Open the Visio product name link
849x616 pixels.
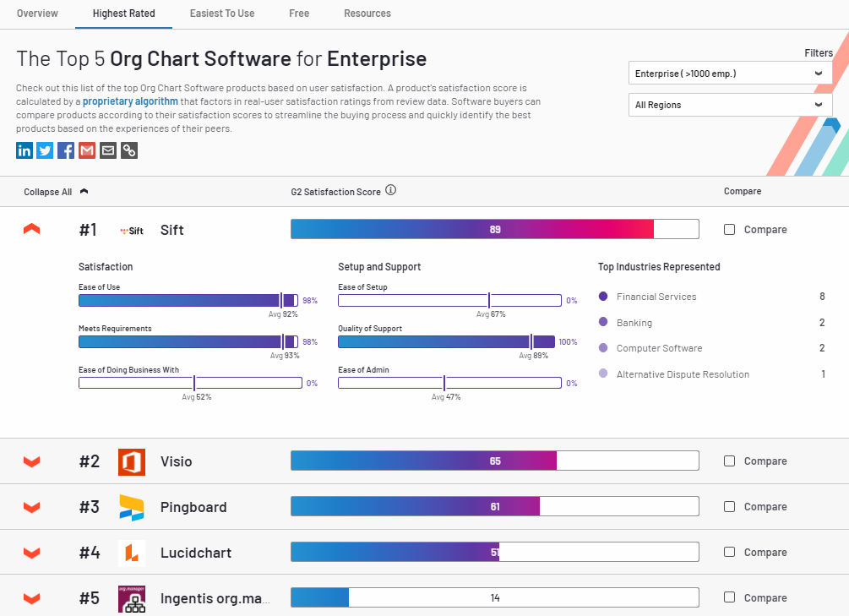[x=176, y=461]
